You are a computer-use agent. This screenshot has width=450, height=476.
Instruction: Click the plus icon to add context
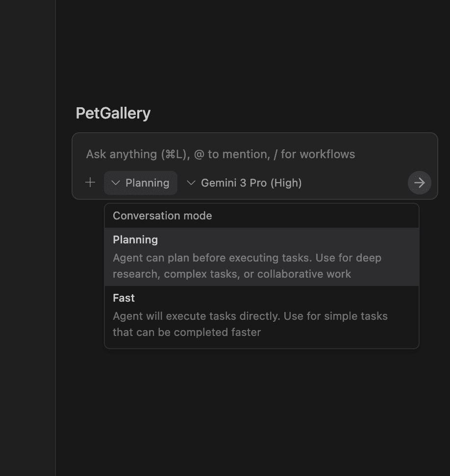[x=90, y=183]
